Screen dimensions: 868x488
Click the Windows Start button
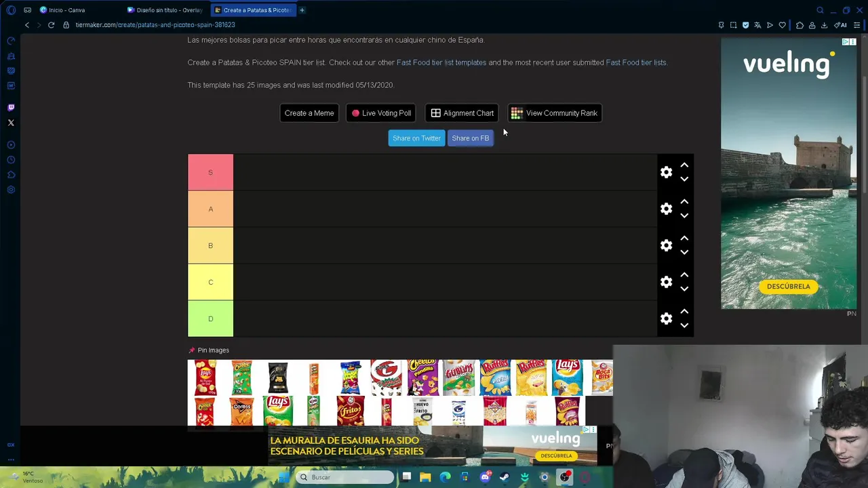(284, 477)
